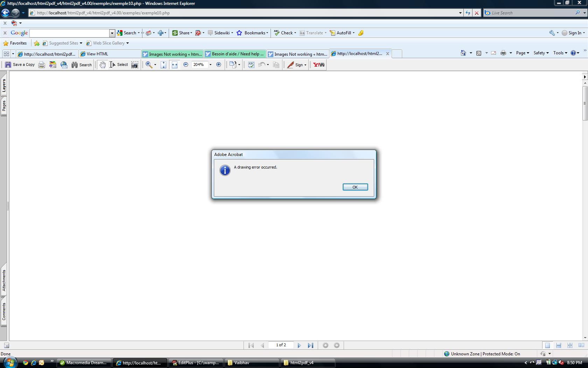Viewport: 588px width, 368px height.
Task: Toggle continuous page layout view
Action: point(559,346)
